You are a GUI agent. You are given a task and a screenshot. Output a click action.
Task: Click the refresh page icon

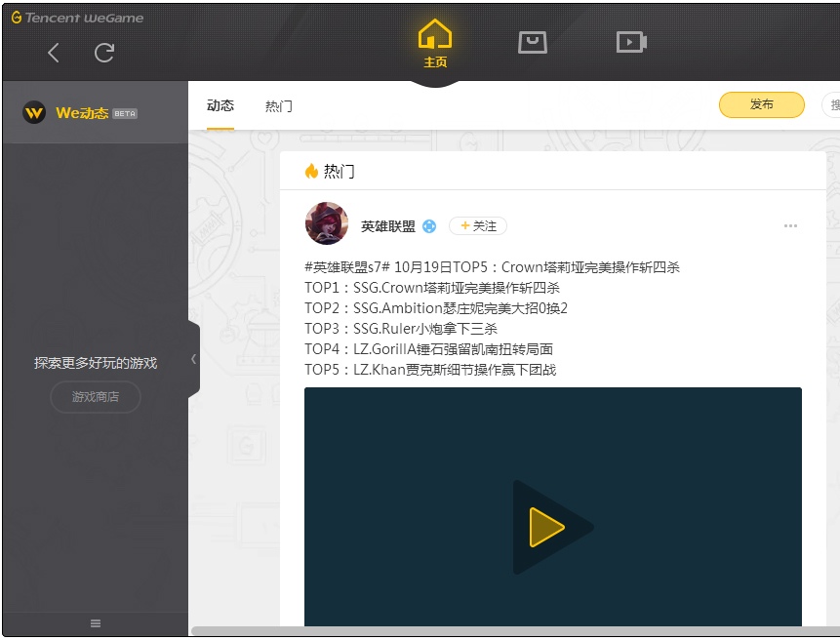click(x=104, y=53)
